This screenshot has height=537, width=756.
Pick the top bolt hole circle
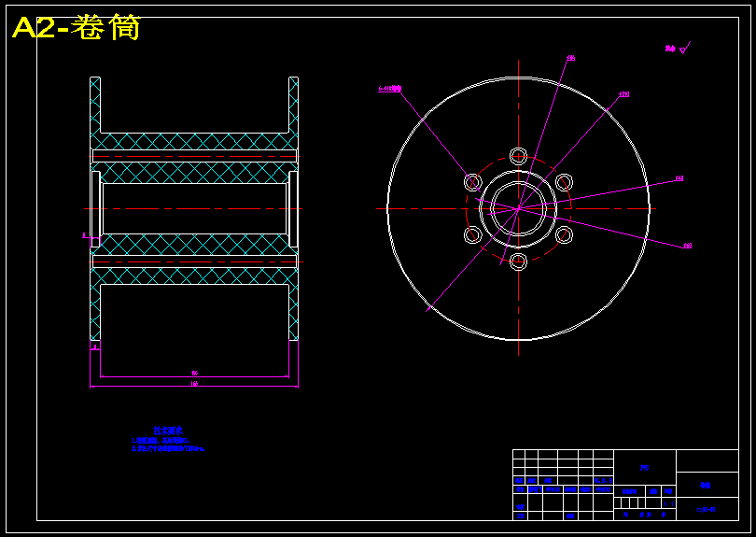click(518, 156)
